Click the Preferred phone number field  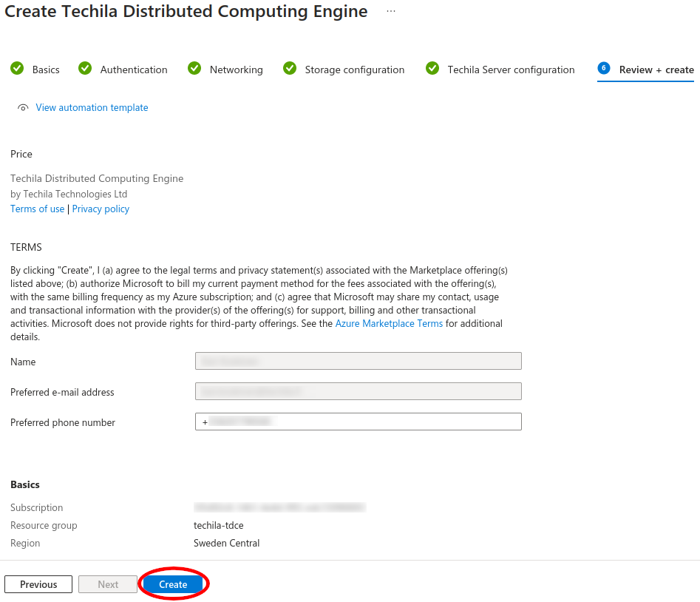(x=358, y=422)
